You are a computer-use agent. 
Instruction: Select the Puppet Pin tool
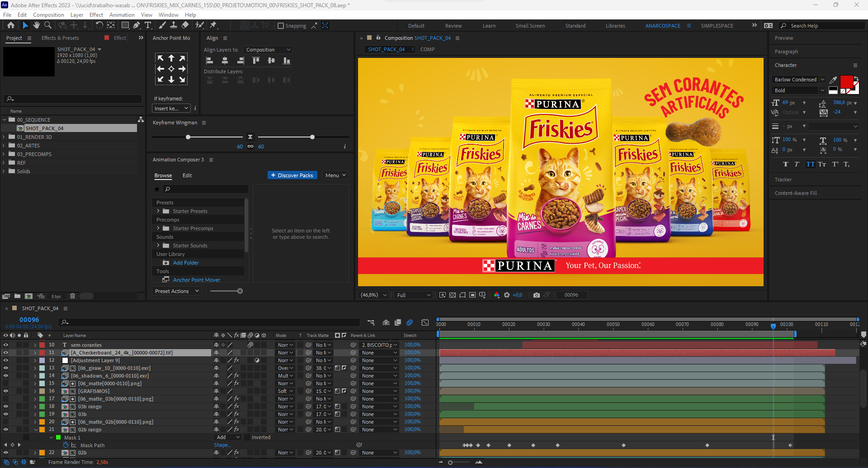pos(213,25)
